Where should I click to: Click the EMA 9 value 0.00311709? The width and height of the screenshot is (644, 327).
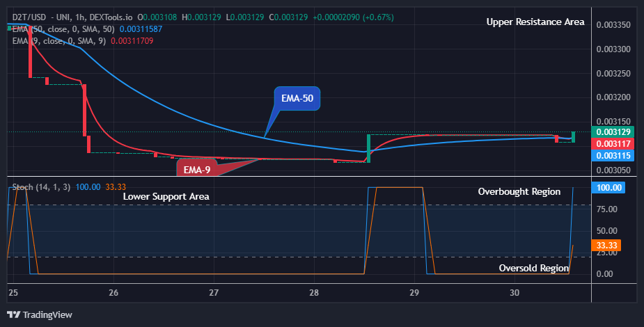[132, 41]
